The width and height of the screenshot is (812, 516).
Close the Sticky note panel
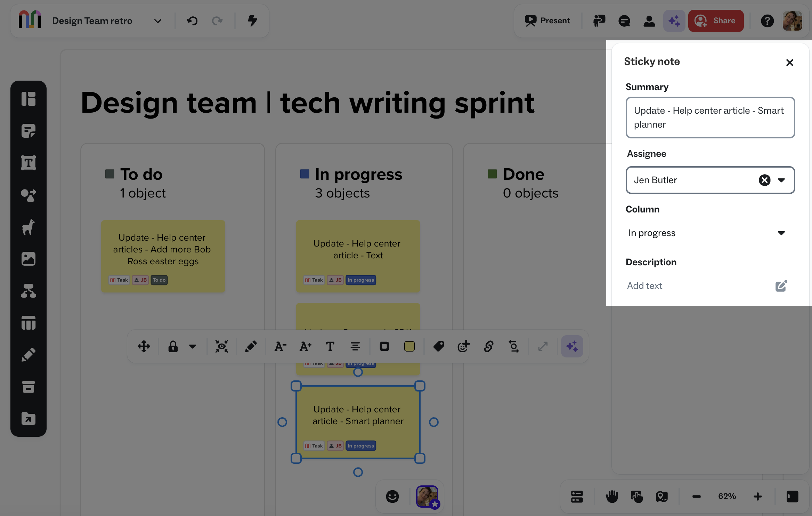(789, 63)
